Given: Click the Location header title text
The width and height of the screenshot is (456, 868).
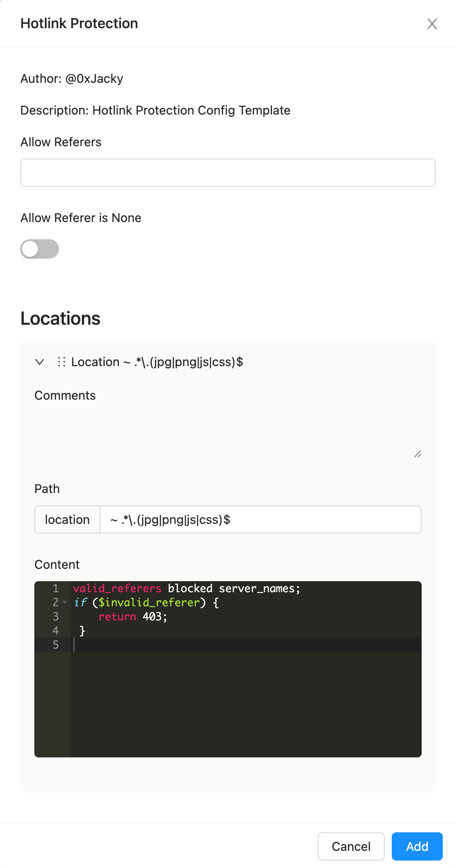Looking at the screenshot, I should point(157,362).
